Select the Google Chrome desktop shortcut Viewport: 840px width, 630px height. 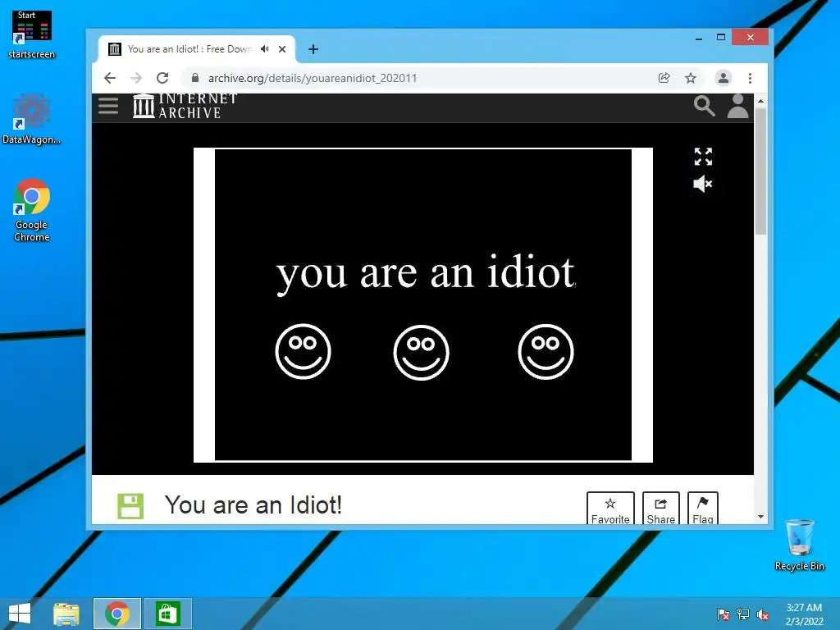coord(32,210)
